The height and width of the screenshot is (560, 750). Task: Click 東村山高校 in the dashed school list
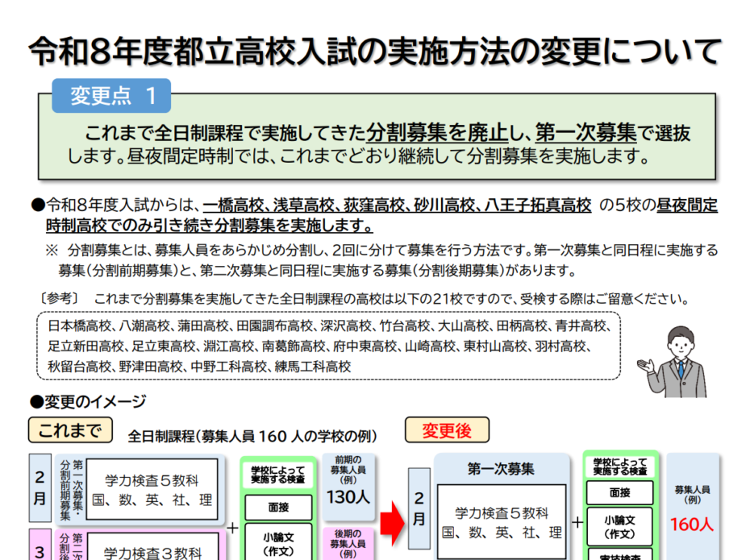[495, 346]
